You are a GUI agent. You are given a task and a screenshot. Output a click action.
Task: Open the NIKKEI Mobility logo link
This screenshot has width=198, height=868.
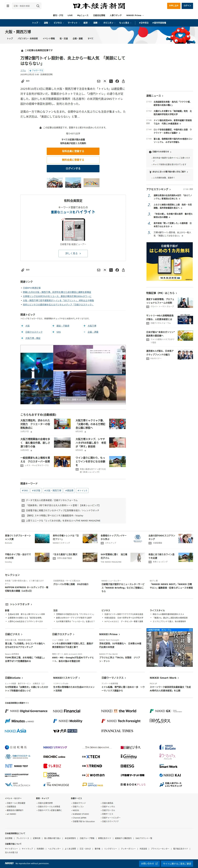pyautogui.click(x=68, y=721)
